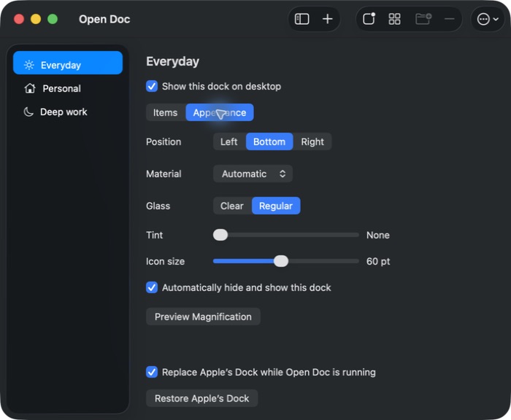
Task: Click the None tint value label
Action: (x=377, y=235)
